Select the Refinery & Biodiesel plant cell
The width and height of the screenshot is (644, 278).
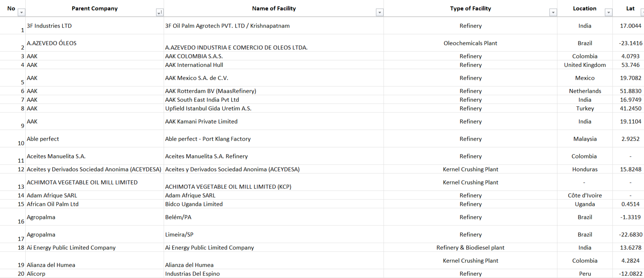[x=471, y=248]
